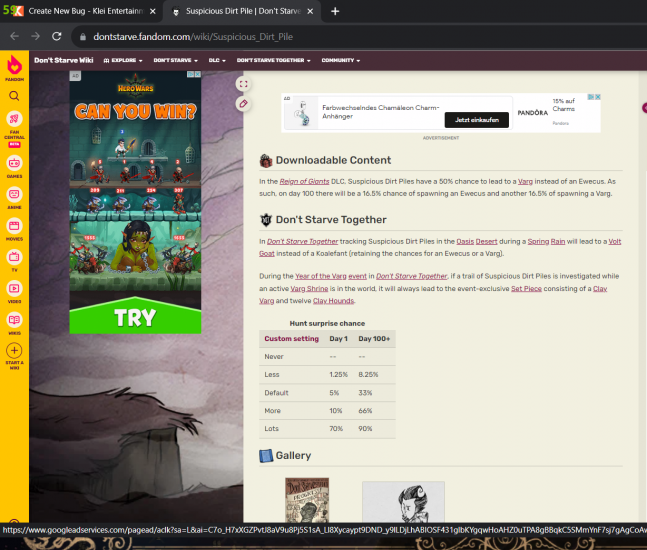Click the Lots row label

click(x=271, y=429)
